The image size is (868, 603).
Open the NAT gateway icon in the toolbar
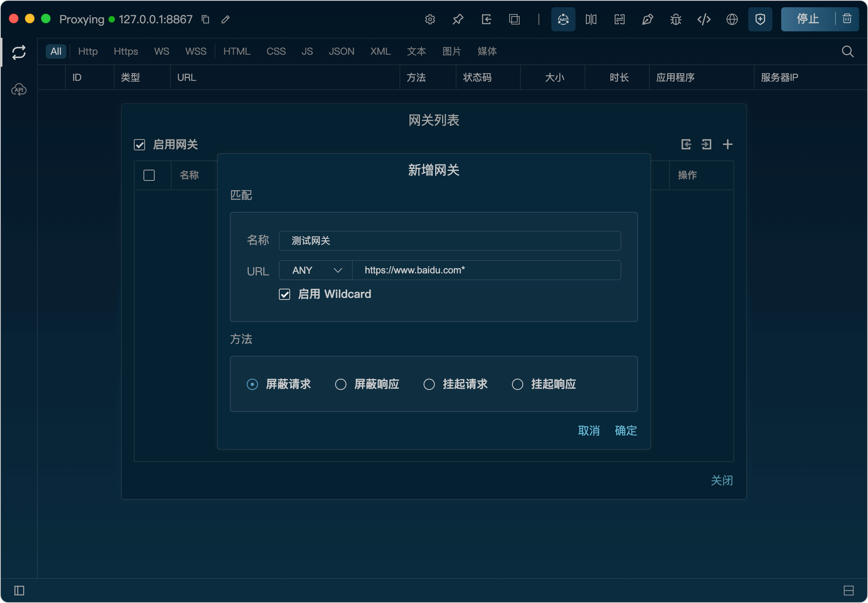563,19
